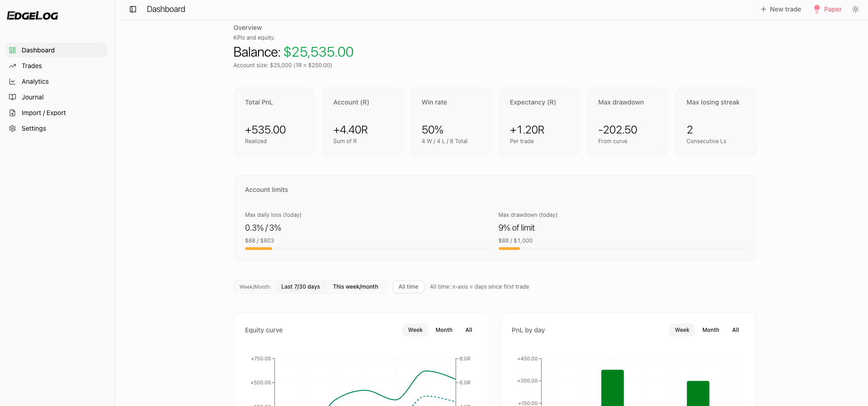Click the Import / Export file icon

tap(12, 113)
